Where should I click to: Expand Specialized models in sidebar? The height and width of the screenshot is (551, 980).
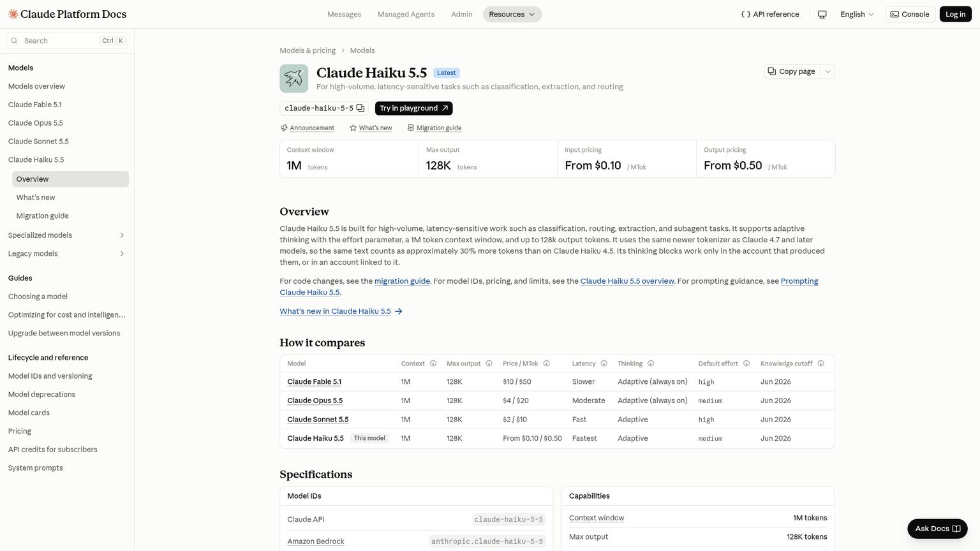click(122, 235)
